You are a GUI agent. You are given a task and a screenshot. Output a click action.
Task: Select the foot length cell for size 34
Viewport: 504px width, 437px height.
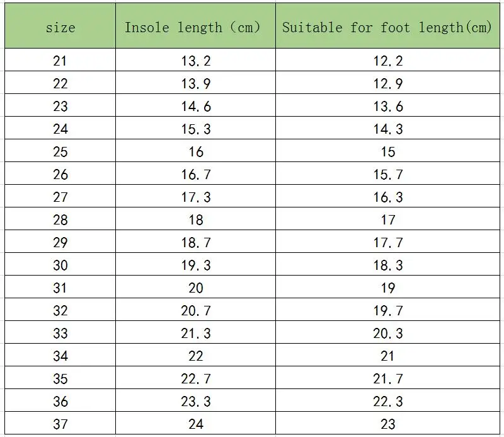[x=387, y=356]
